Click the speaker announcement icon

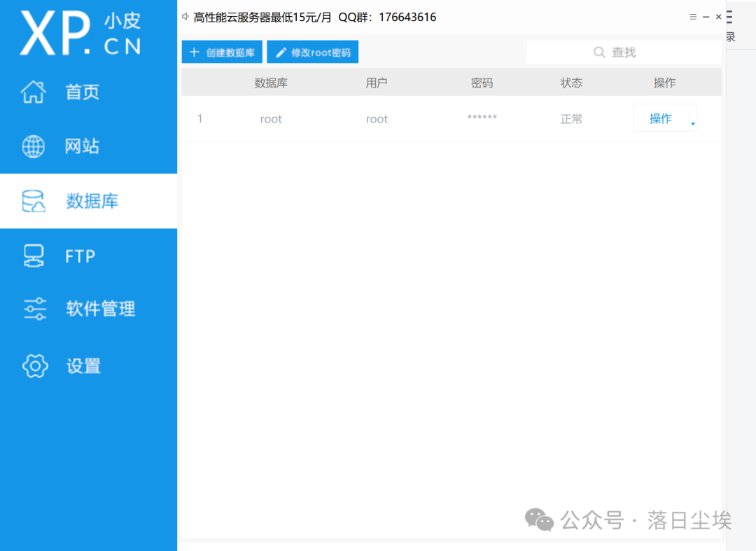[x=185, y=17]
